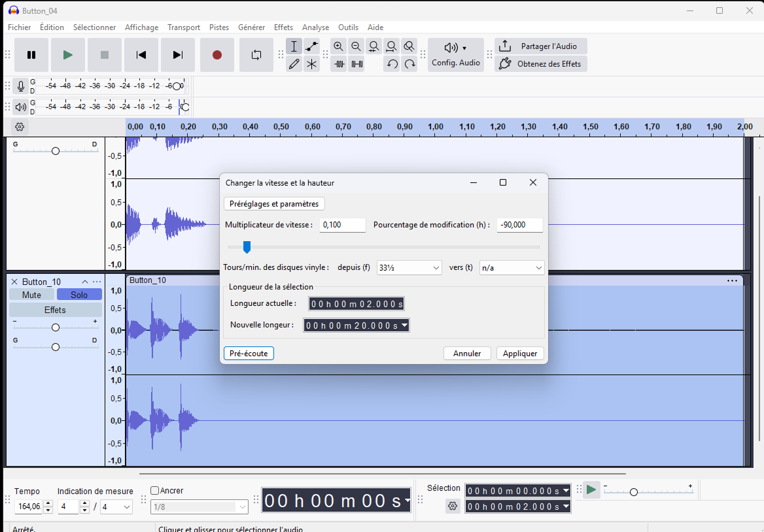Toggle the Loop playback icon
The width and height of the screenshot is (764, 532).
coord(256,55)
